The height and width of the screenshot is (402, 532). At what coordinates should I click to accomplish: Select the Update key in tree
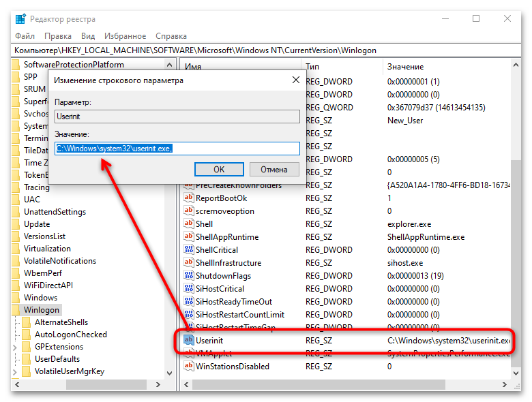pyautogui.click(x=37, y=224)
